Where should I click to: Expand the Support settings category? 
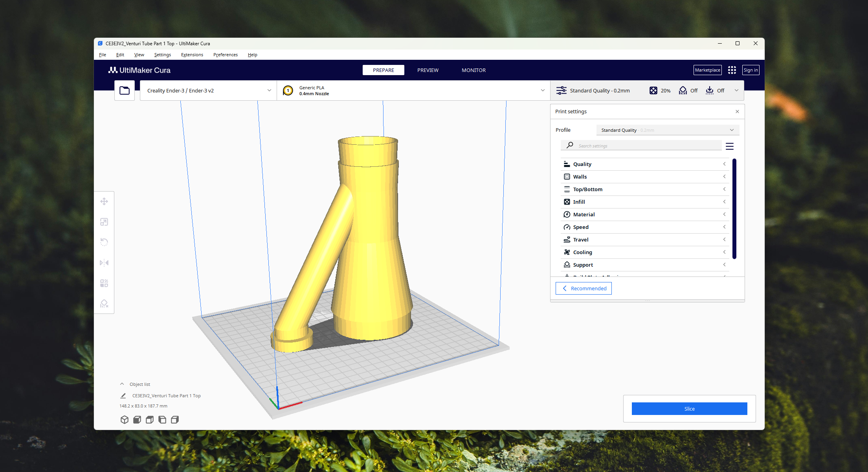coord(645,265)
